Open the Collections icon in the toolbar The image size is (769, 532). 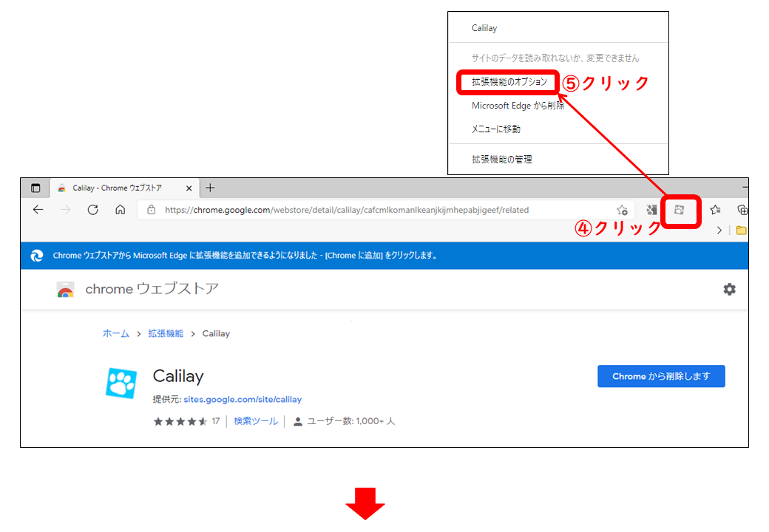point(742,210)
